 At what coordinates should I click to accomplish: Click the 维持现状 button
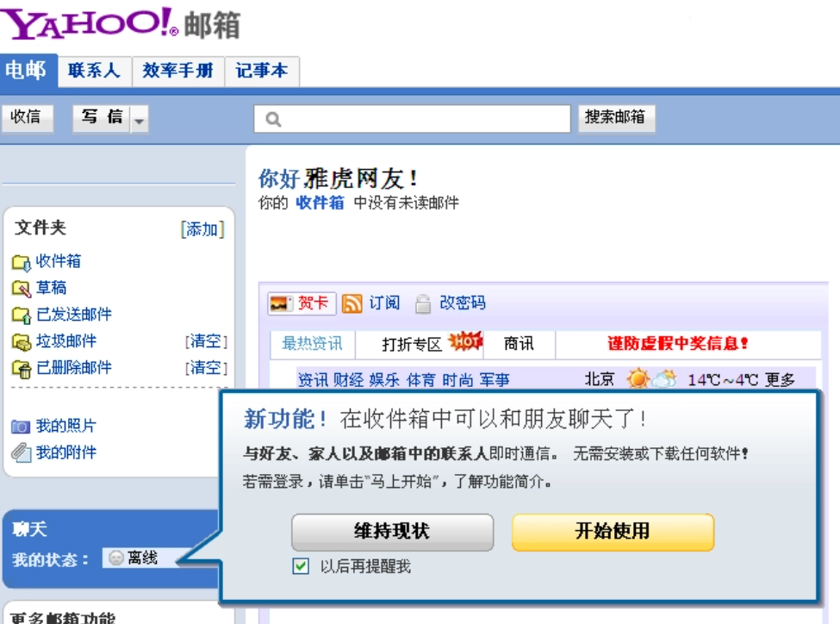click(392, 532)
